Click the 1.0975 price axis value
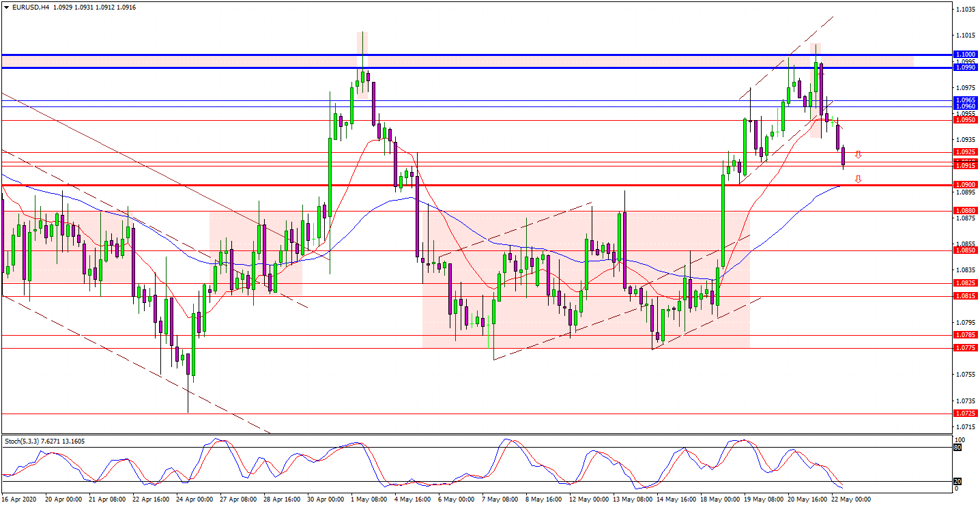This screenshot has height=507, width=980. 966,88
